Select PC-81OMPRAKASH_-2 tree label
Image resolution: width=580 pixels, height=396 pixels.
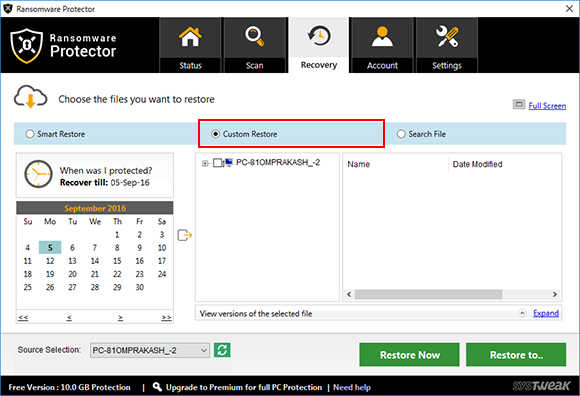[278, 162]
